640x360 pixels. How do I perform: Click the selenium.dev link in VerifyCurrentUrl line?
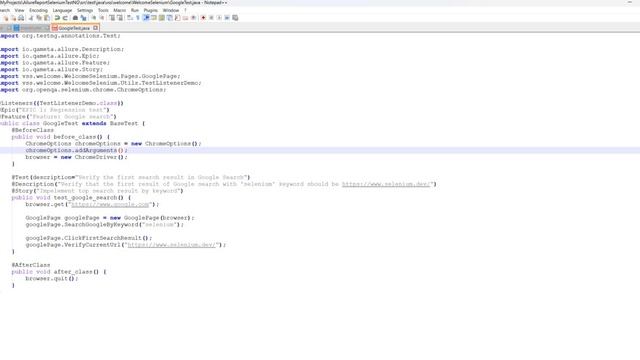pyautogui.click(x=171, y=244)
